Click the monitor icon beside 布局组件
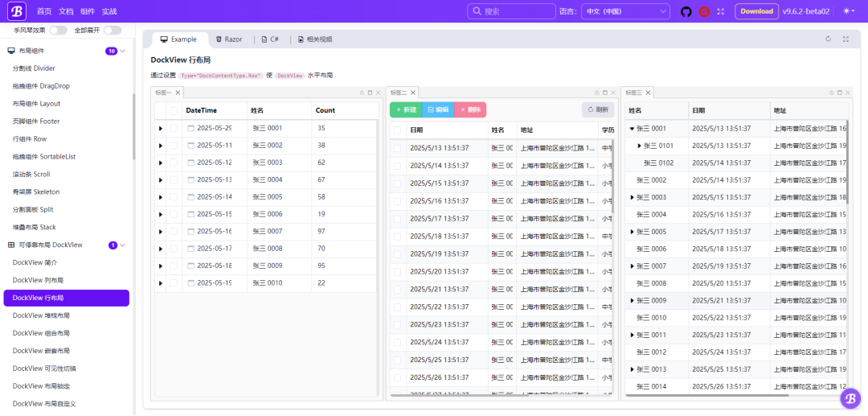 tap(10, 51)
